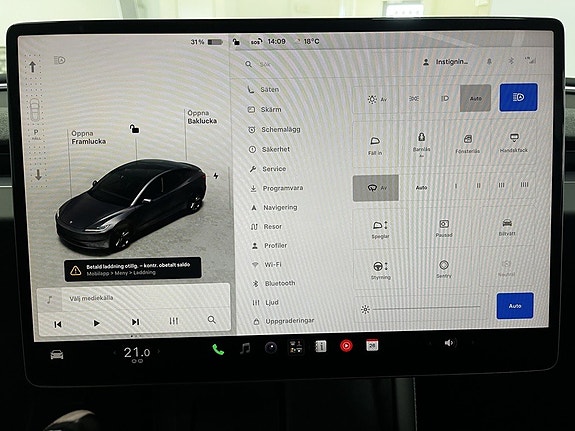Search media with magnifier icon

pos(212,320)
